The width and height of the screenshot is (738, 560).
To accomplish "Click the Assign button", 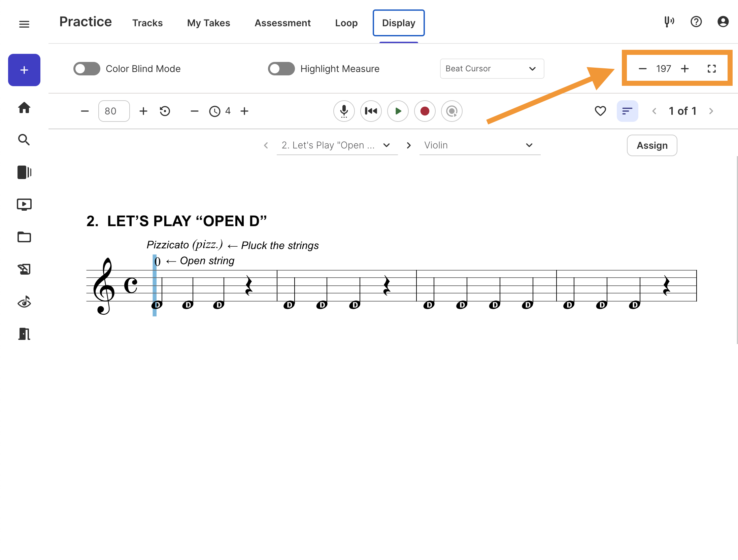I will point(652,145).
